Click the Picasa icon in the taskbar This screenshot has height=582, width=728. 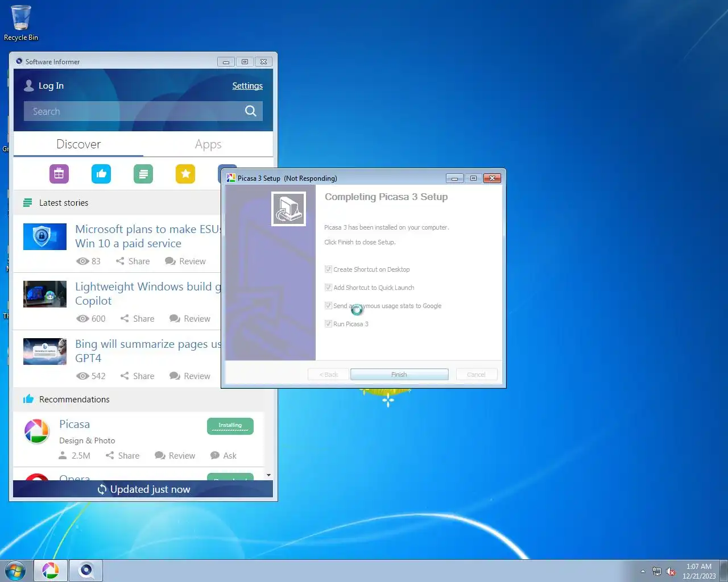51,571
